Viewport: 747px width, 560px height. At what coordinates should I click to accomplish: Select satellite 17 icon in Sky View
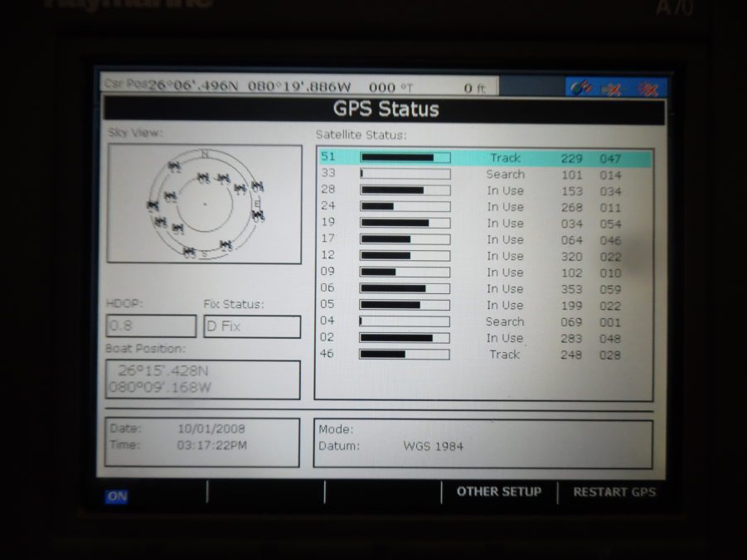[240, 189]
